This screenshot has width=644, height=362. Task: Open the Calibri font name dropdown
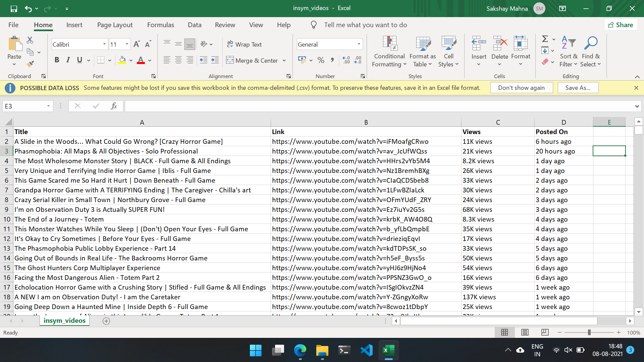(104, 44)
